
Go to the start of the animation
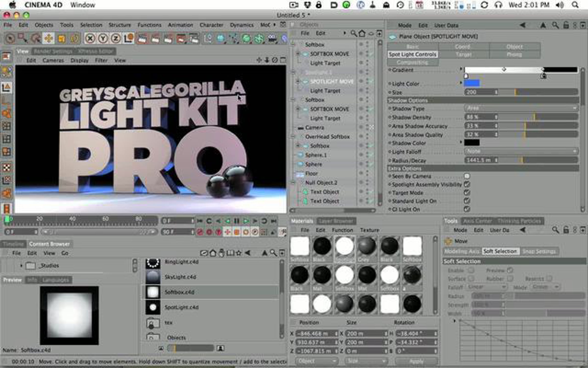click(x=200, y=221)
